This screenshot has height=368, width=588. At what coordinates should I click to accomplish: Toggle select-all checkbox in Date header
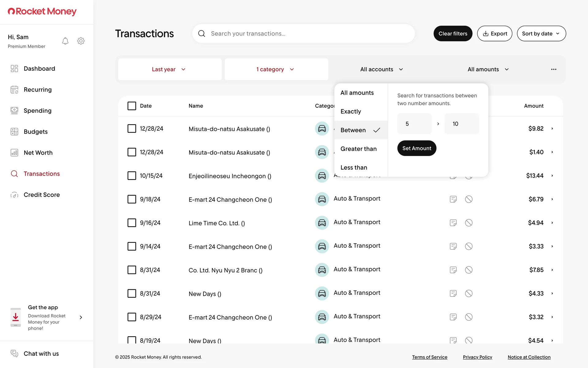point(132,106)
